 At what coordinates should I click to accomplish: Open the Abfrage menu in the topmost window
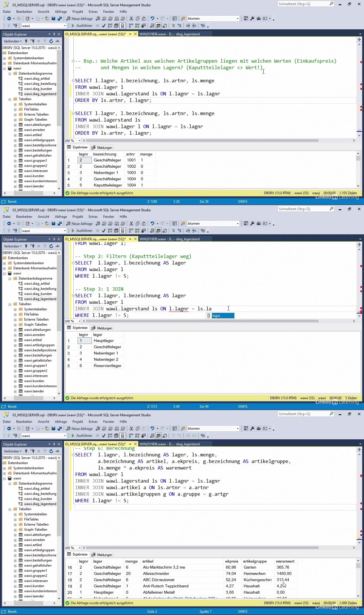click(x=61, y=12)
